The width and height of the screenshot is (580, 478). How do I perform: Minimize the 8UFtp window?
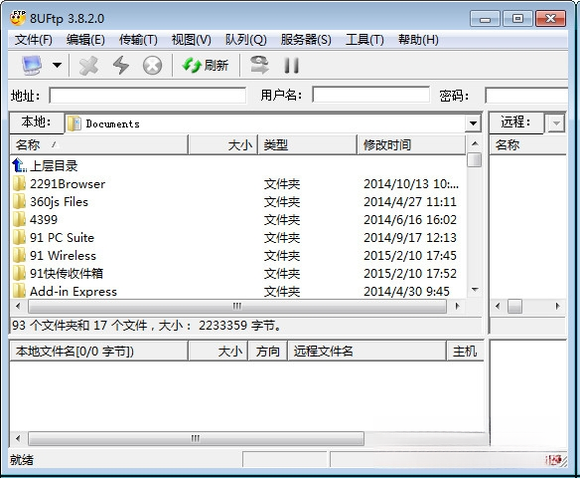click(485, 18)
